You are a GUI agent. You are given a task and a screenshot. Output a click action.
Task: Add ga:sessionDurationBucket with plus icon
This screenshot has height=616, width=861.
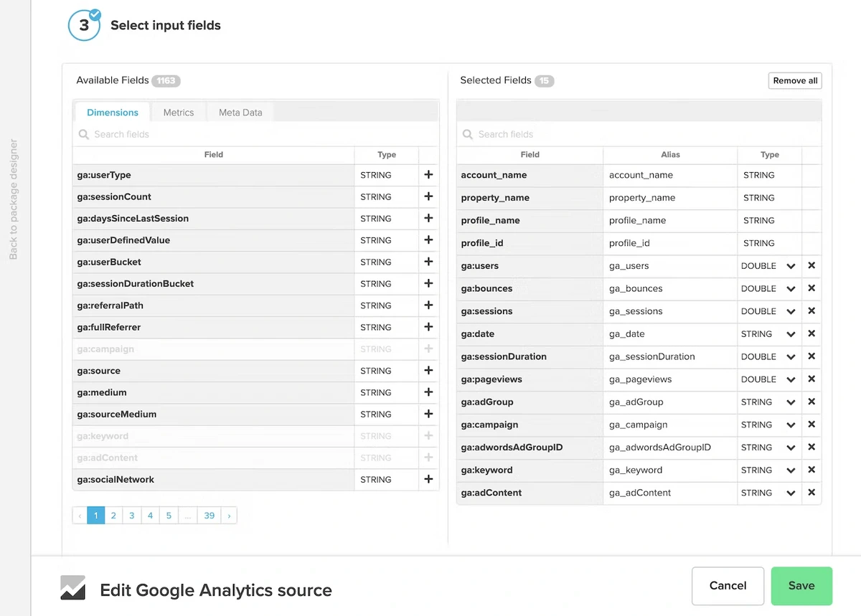[x=428, y=283]
